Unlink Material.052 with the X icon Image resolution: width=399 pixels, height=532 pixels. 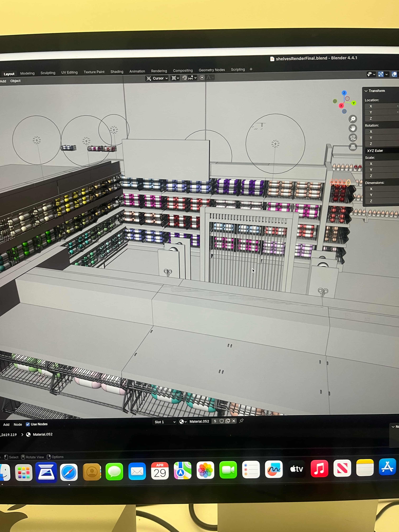pyautogui.click(x=234, y=421)
